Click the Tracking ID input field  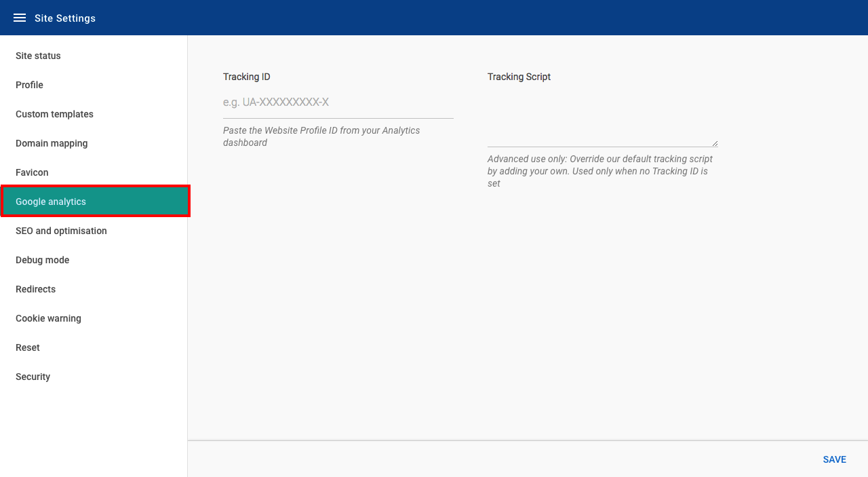(338, 102)
